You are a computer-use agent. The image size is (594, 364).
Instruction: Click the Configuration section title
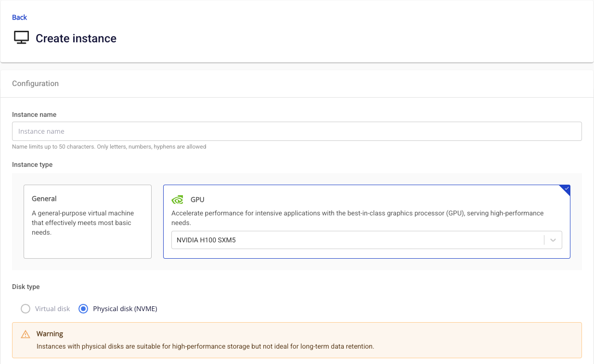35,83
